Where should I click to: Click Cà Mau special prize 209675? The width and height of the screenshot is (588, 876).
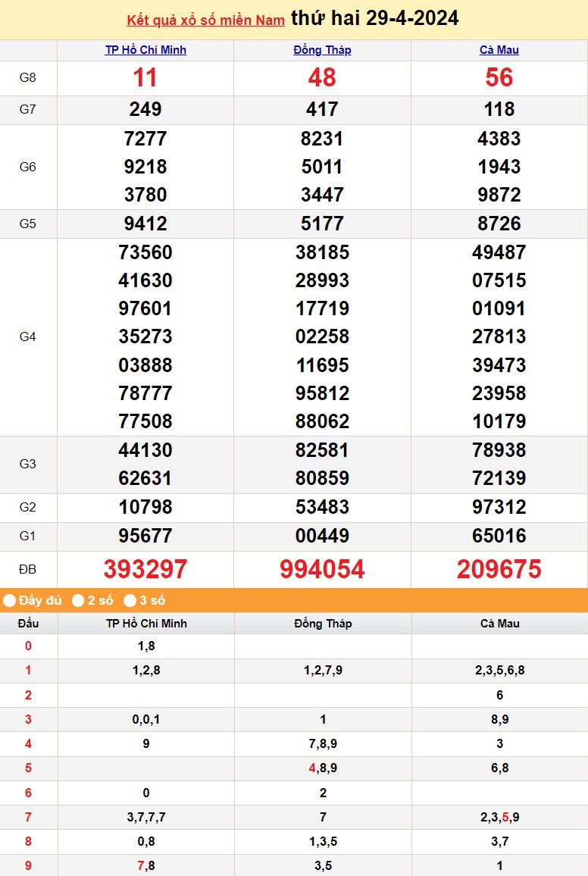[x=499, y=569]
